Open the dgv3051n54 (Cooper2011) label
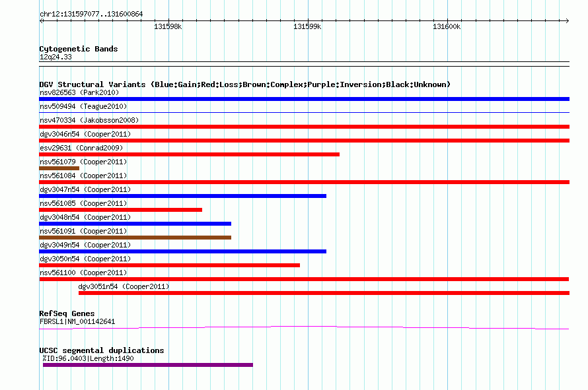This screenshot has width=588, height=390. click(124, 286)
